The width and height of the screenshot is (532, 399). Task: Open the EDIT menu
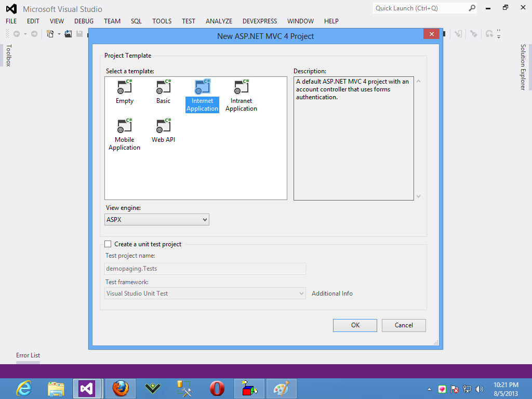pos(33,21)
